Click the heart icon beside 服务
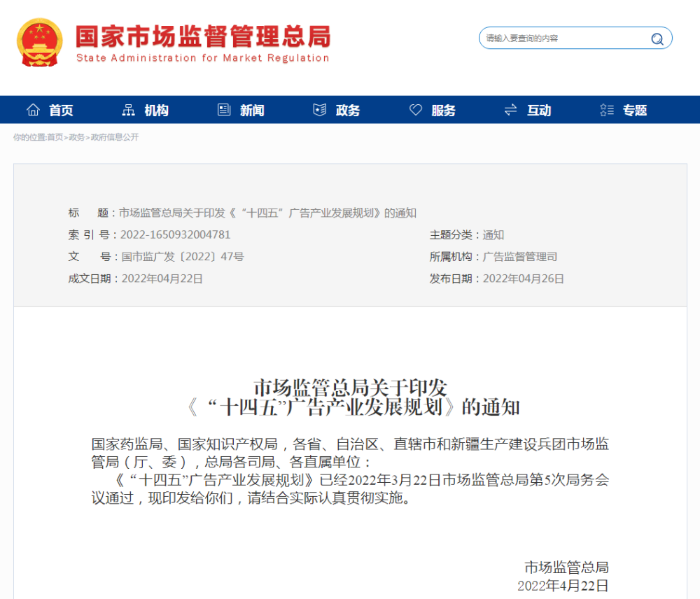Image resolution: width=700 pixels, height=599 pixels. pyautogui.click(x=416, y=110)
